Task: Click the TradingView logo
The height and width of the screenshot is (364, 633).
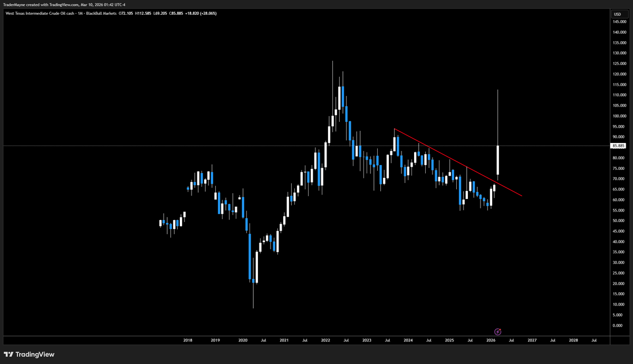Action: click(29, 355)
